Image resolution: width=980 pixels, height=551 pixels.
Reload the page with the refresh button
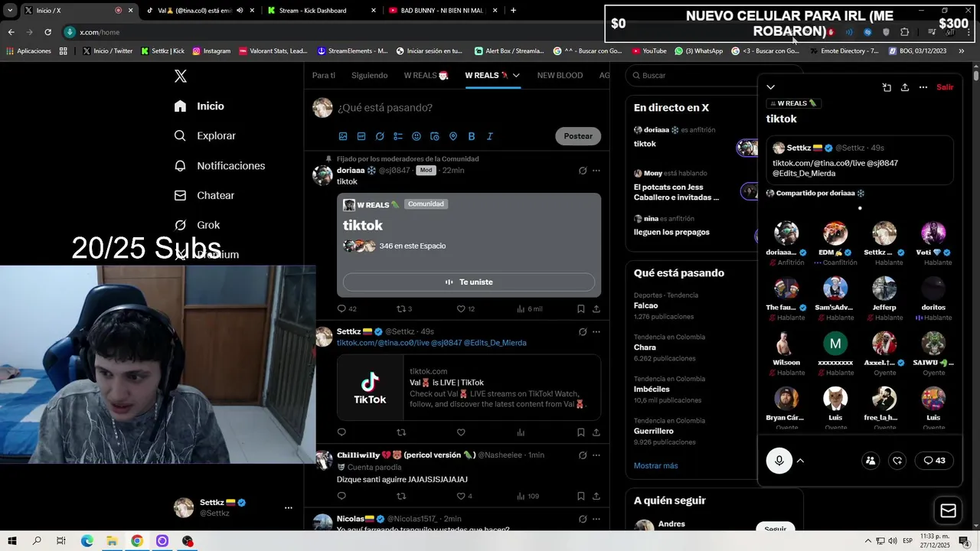(x=47, y=32)
